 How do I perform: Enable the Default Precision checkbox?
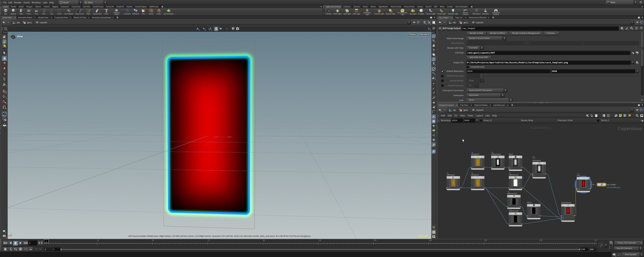(x=443, y=86)
